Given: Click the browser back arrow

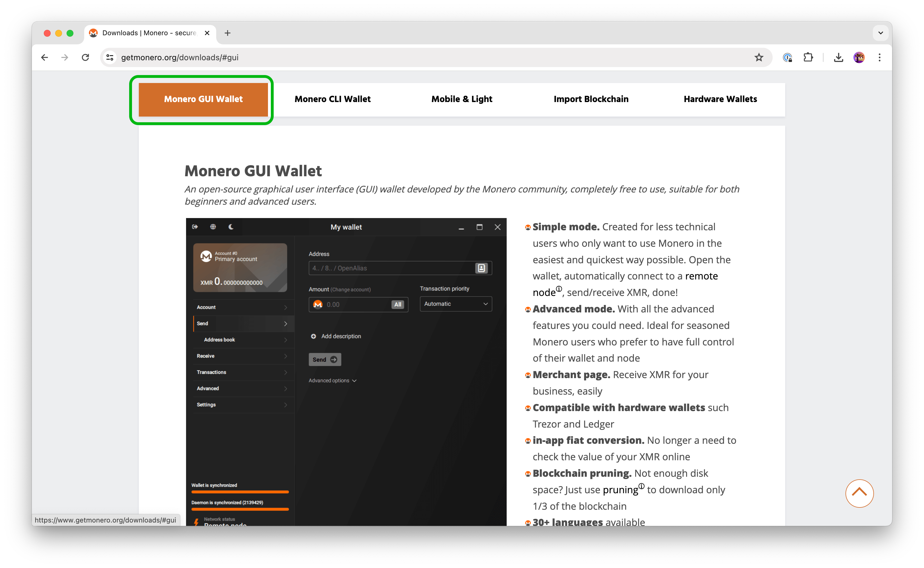Looking at the screenshot, I should coord(44,57).
